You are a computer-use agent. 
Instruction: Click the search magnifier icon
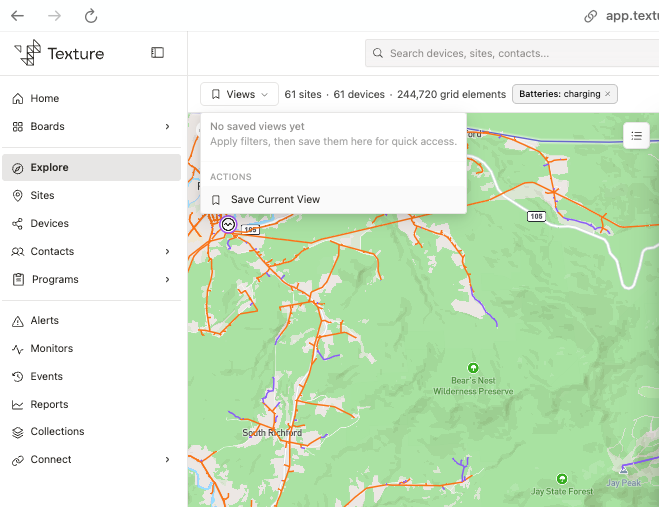click(378, 53)
